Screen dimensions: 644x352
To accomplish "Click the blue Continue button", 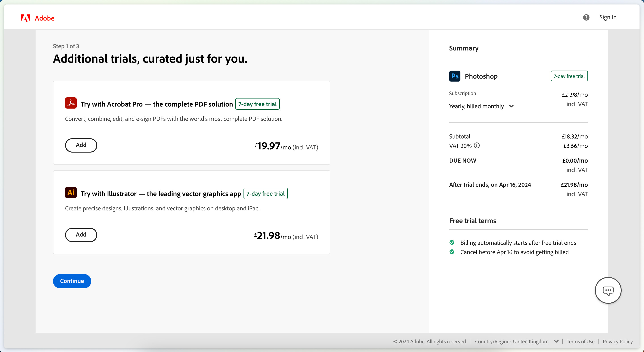I will click(72, 281).
